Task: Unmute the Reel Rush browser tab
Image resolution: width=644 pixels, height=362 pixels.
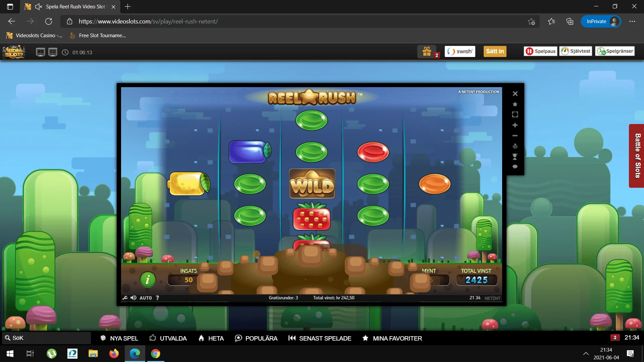Action: [39, 7]
